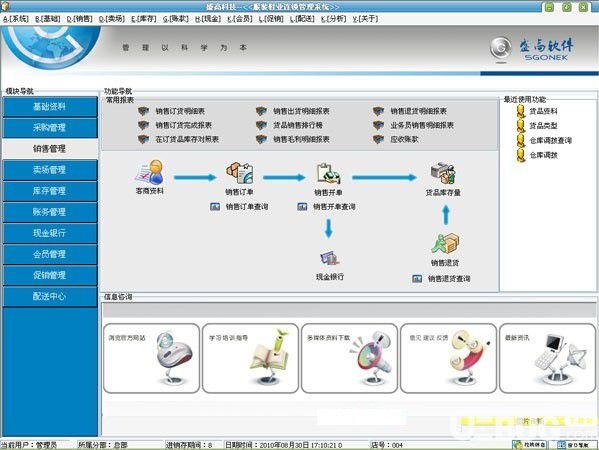Open report icon for 销售退货明细报表
The width and height of the screenshot is (599, 450).
pos(378,111)
